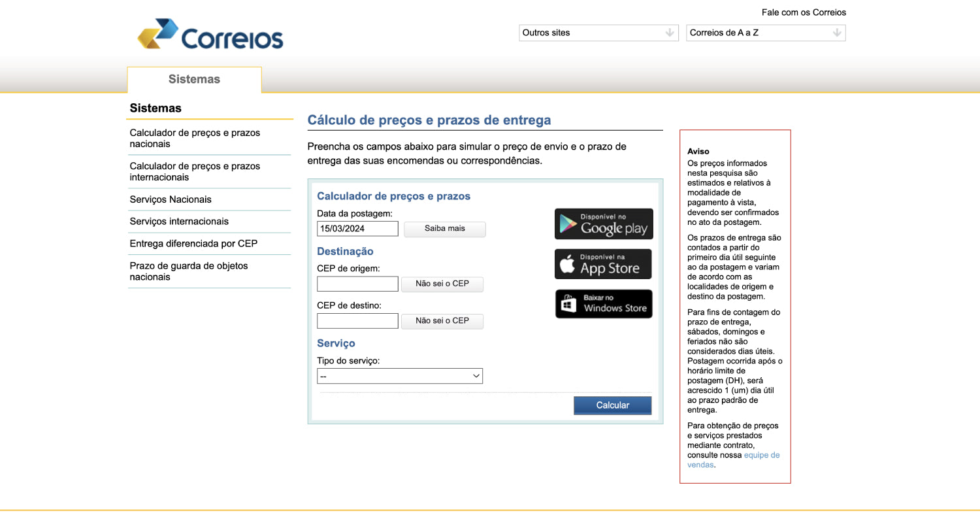Screen dimensions: 980x523
Task: Click the Sistemas sidebar heading
Action: click(x=155, y=108)
